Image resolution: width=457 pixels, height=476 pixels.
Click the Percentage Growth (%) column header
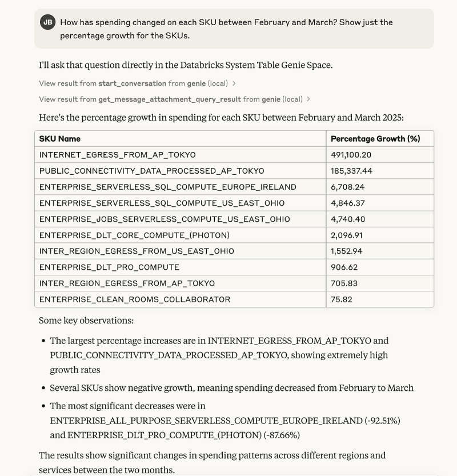(x=380, y=139)
